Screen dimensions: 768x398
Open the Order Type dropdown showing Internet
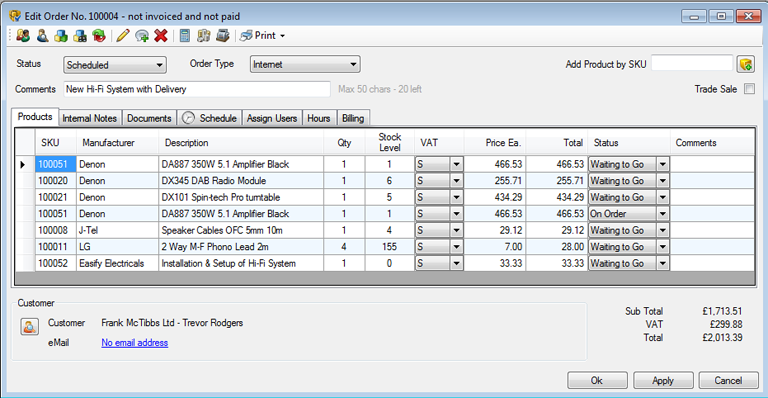point(305,64)
